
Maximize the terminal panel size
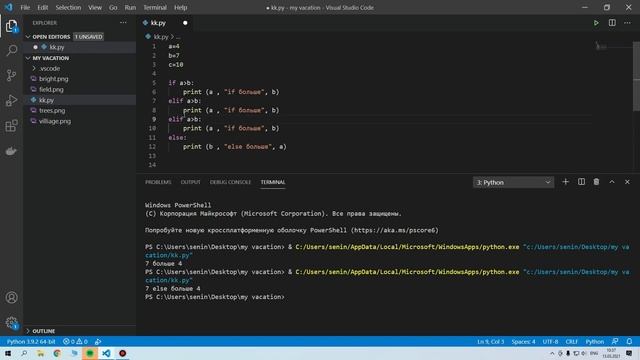(612, 182)
